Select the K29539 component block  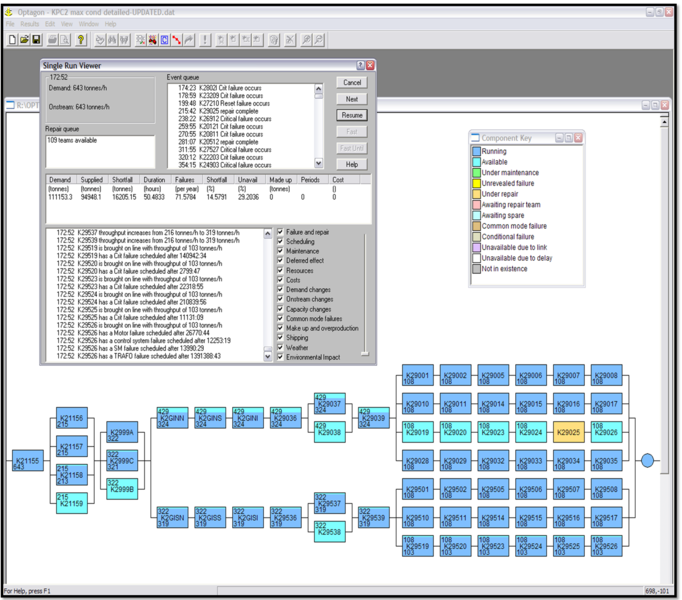(374, 517)
